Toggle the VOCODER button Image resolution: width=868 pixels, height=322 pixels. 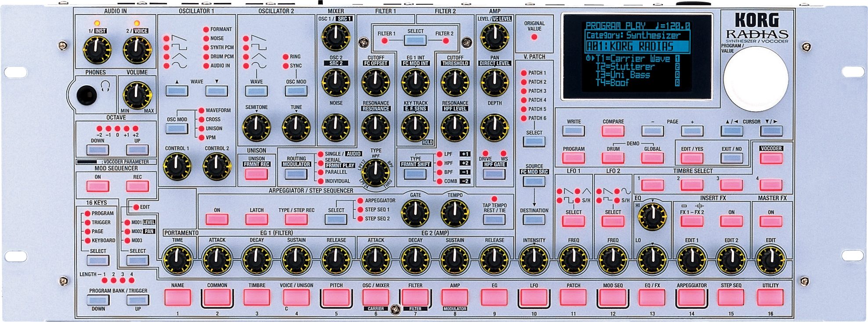[771, 158]
